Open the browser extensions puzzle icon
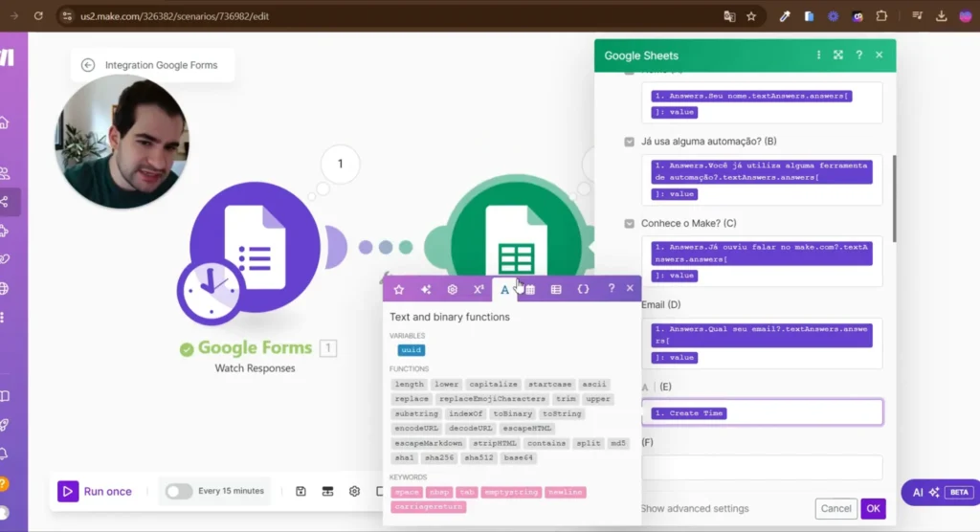 [x=881, y=16]
